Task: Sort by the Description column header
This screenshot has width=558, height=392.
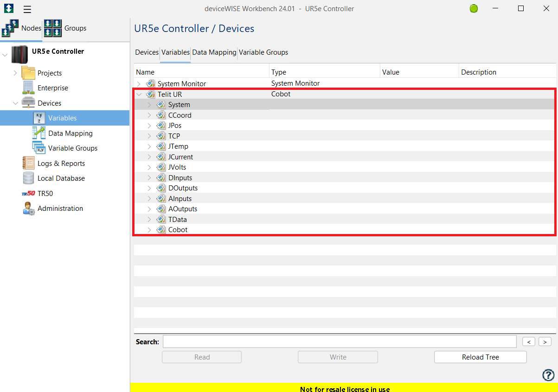Action: point(507,72)
